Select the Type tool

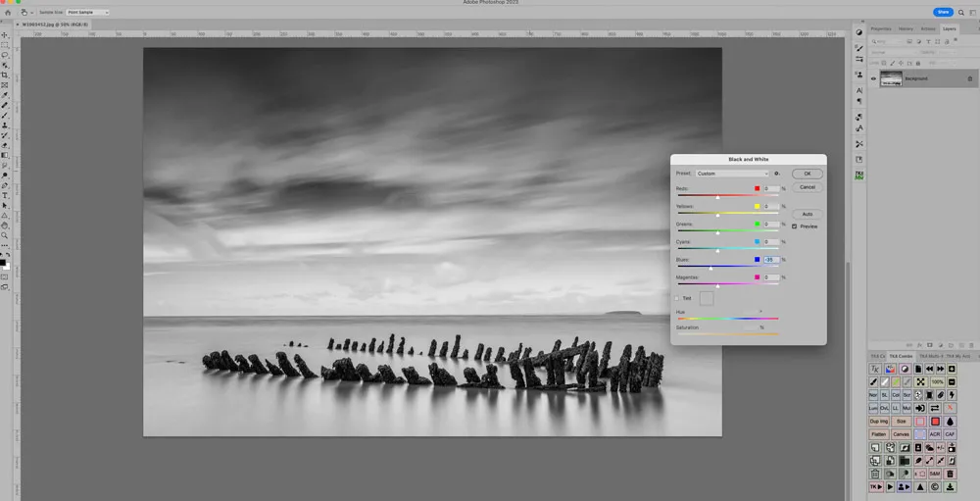pyautogui.click(x=4, y=195)
